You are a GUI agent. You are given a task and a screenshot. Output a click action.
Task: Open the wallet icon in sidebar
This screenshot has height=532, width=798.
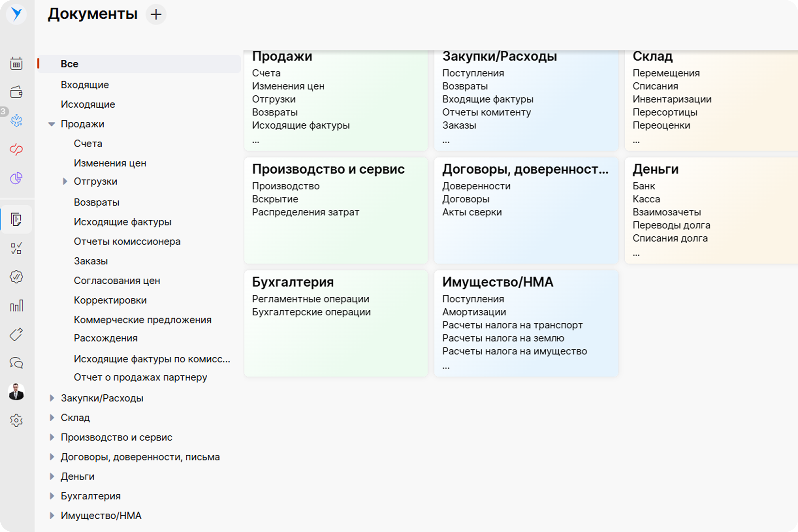[16, 92]
